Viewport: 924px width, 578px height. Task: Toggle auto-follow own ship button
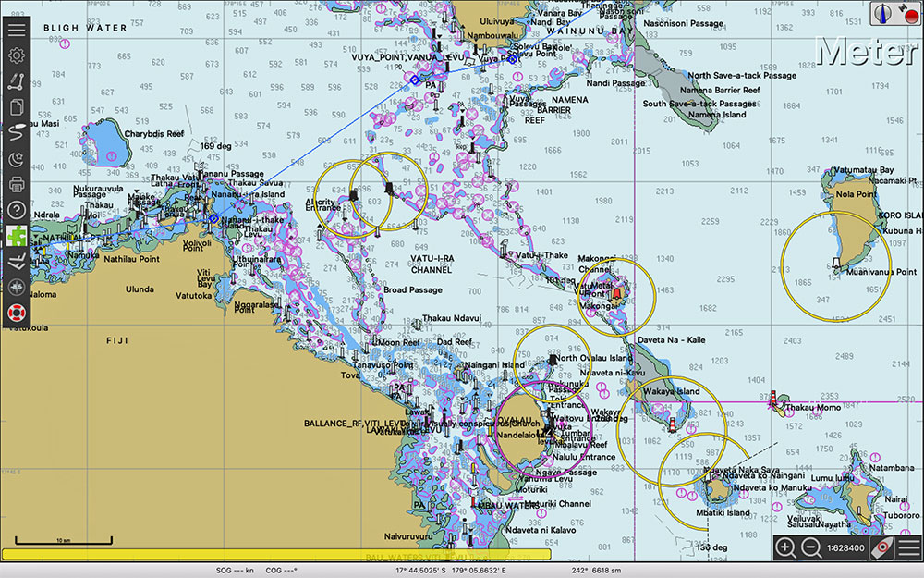[x=882, y=547]
